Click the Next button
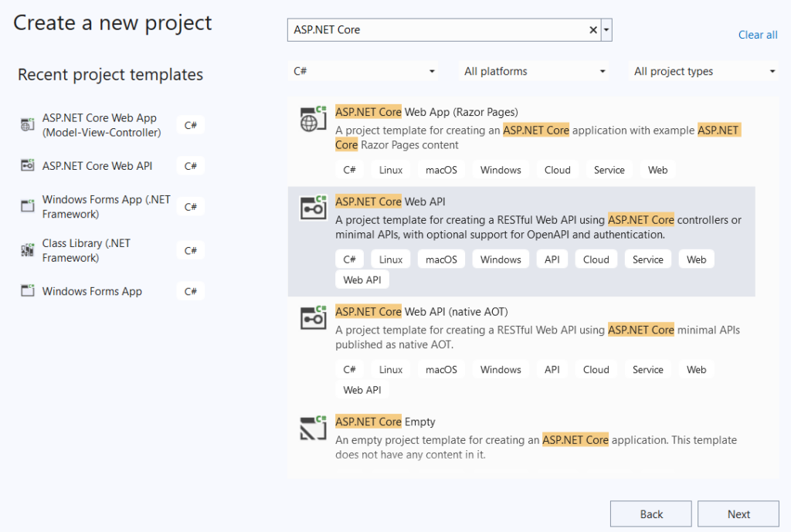The height and width of the screenshot is (532, 791). 738,513
